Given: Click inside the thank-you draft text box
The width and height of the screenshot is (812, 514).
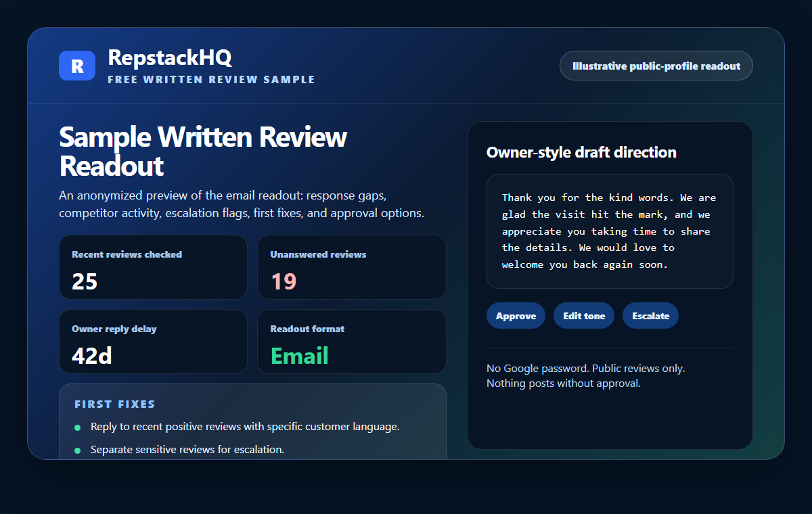Looking at the screenshot, I should click(x=610, y=231).
